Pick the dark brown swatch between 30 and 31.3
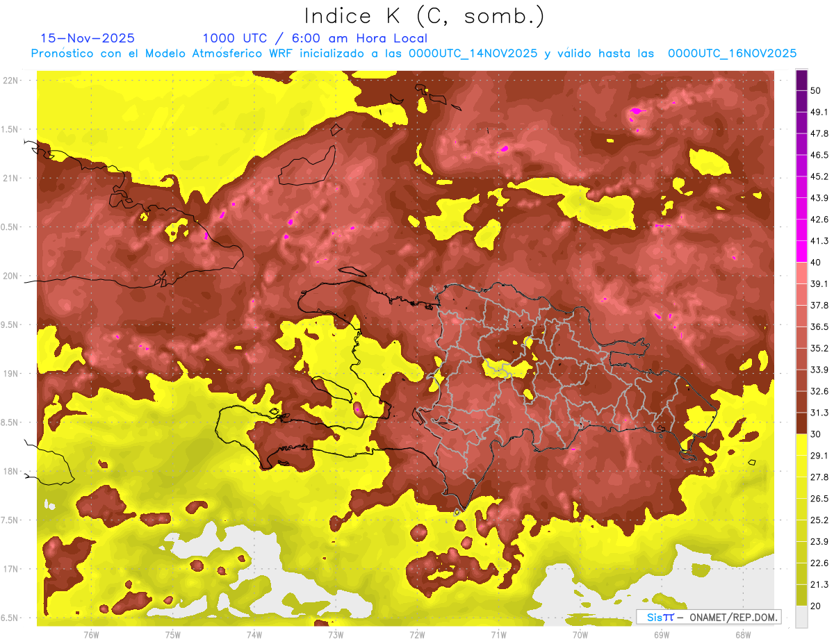 (801, 423)
